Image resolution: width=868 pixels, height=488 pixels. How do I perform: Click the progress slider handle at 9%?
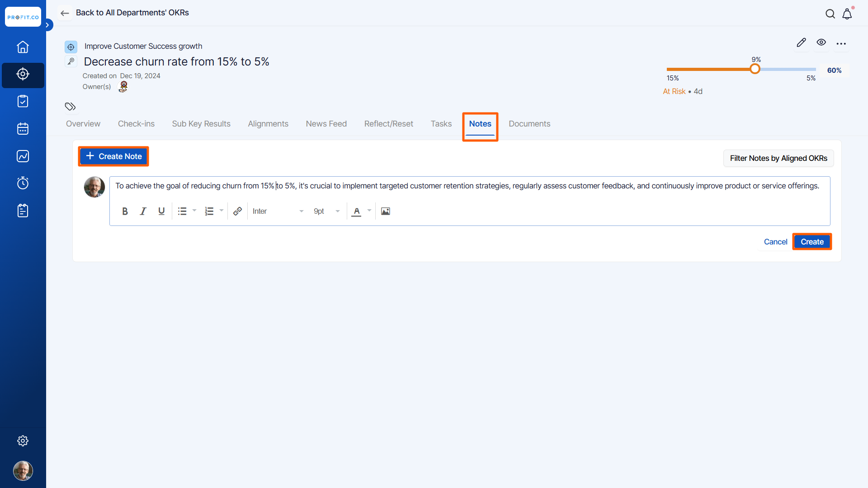(755, 69)
